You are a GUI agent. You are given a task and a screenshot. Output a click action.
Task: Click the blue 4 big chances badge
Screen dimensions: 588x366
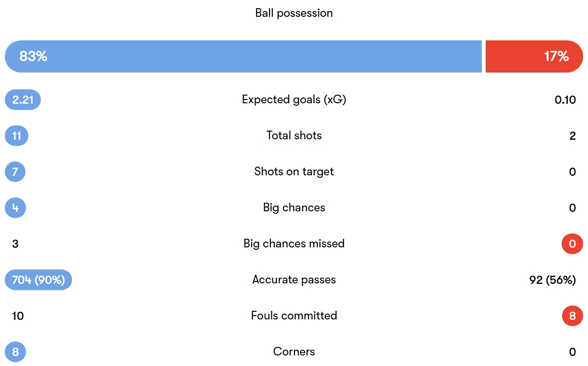pos(15,208)
